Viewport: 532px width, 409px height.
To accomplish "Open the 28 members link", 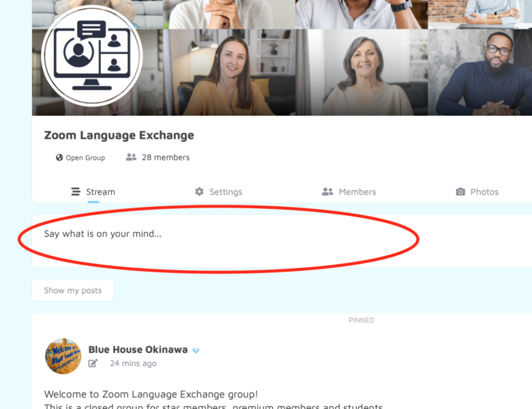I will pyautogui.click(x=166, y=157).
